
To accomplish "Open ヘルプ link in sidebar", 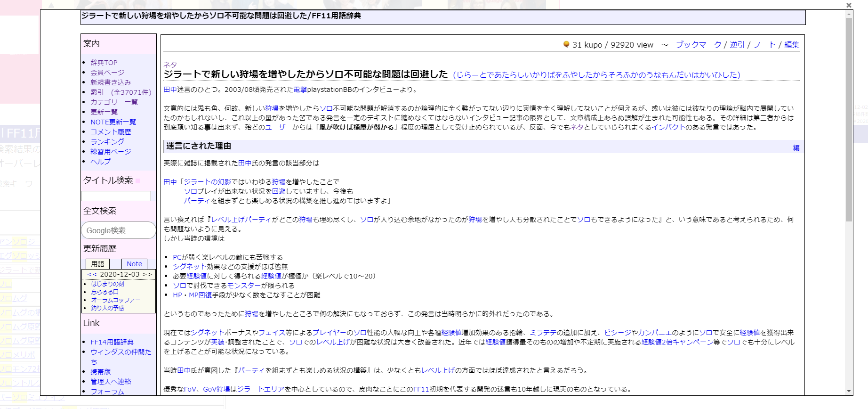I will coord(101,162).
